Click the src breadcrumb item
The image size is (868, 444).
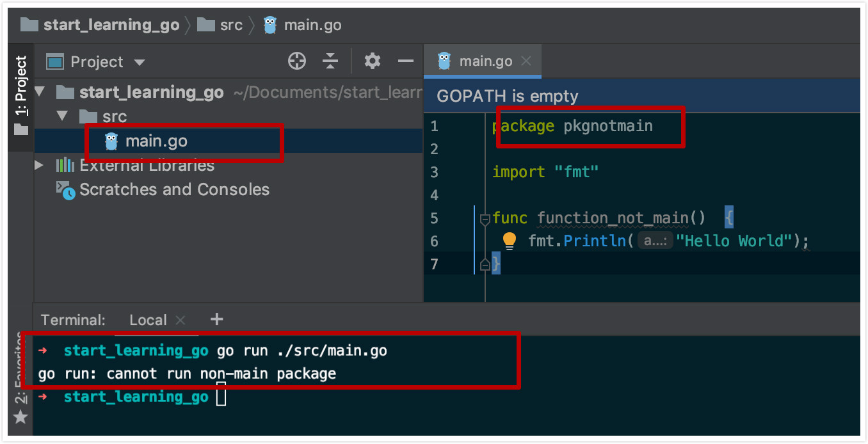pyautogui.click(x=220, y=25)
